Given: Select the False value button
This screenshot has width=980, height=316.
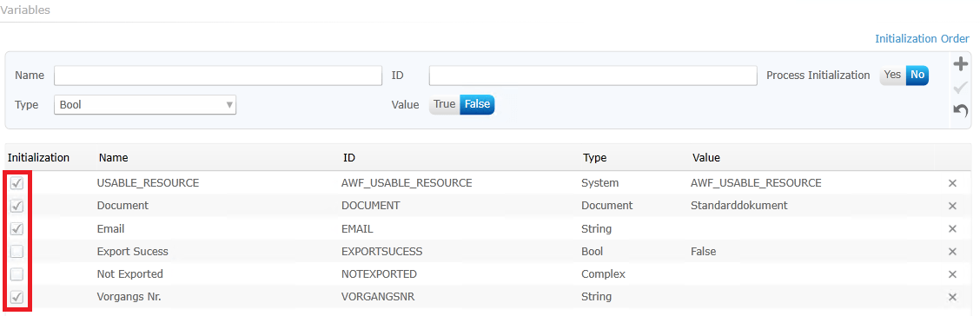Looking at the screenshot, I should [477, 105].
